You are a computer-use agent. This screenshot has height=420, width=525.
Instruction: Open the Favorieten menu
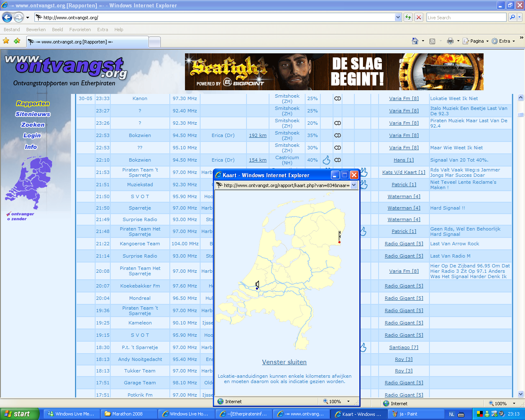(x=80, y=30)
